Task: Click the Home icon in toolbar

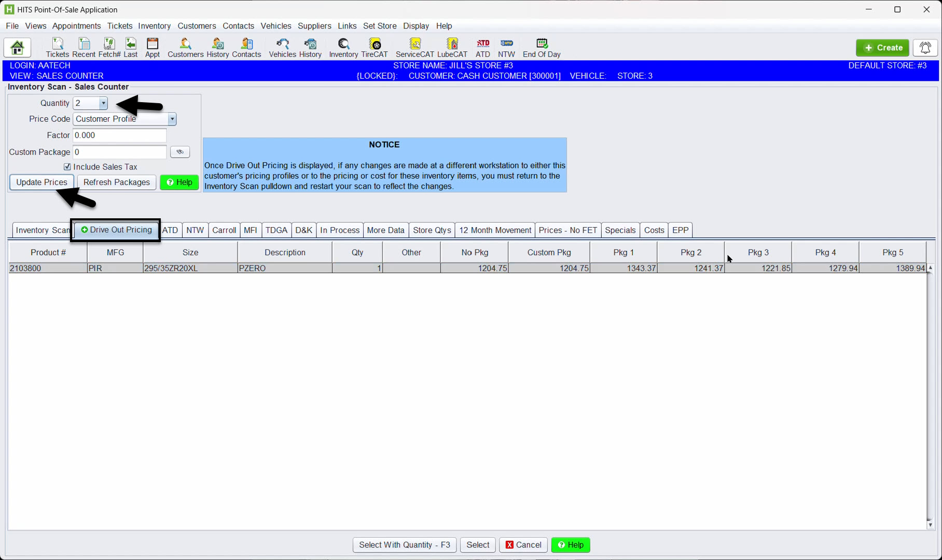Action: tap(17, 48)
